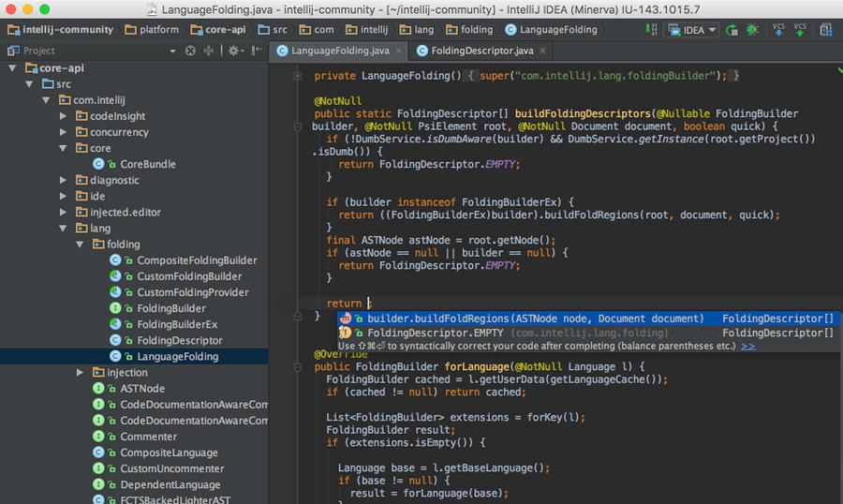Image resolution: width=843 pixels, height=504 pixels.
Task: Choose FoldingDescriptor.EMPTY completion suggestion
Action: tap(589, 333)
